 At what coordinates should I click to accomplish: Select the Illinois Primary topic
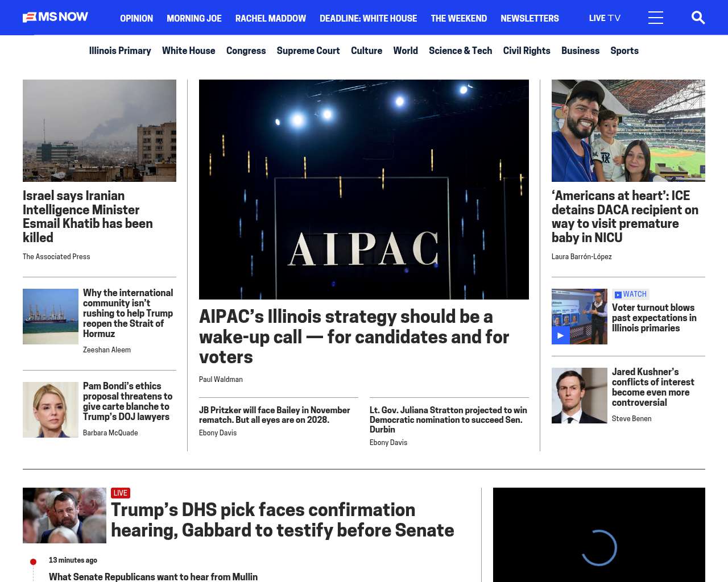coord(120,51)
